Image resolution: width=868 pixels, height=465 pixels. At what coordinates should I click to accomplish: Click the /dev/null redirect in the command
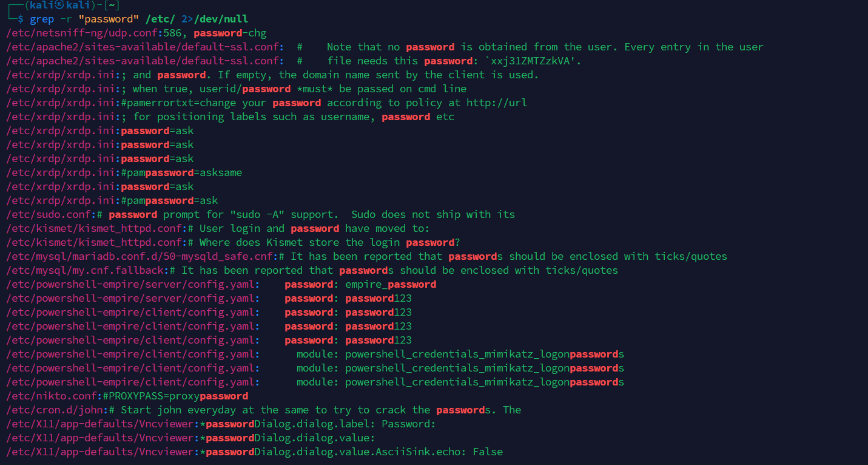pyautogui.click(x=221, y=19)
